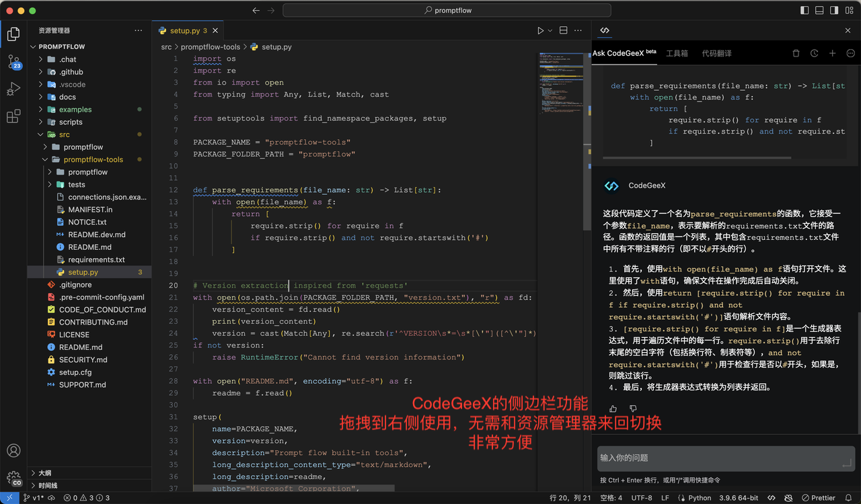Split the editor layout
This screenshot has height=504, width=861.
tap(564, 30)
